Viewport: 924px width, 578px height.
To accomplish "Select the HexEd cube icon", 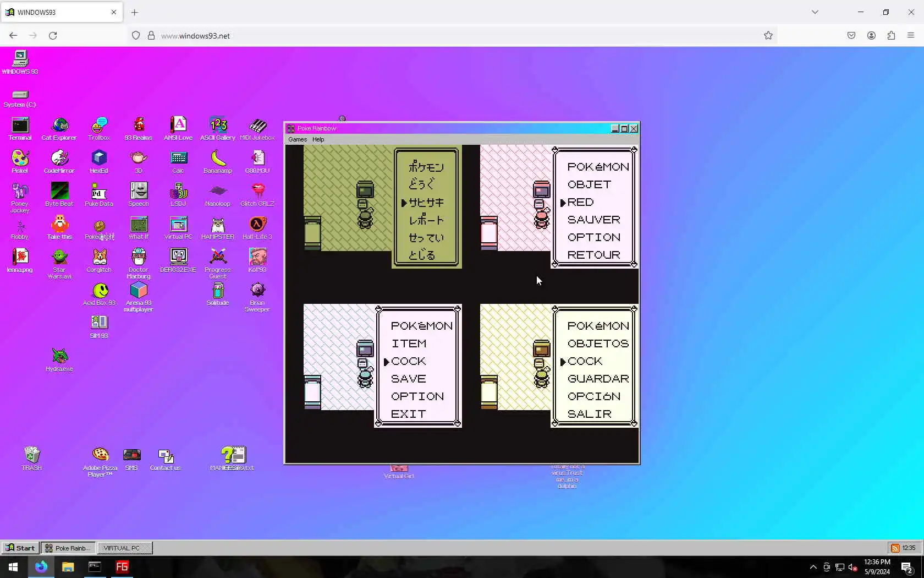I will pos(99,162).
